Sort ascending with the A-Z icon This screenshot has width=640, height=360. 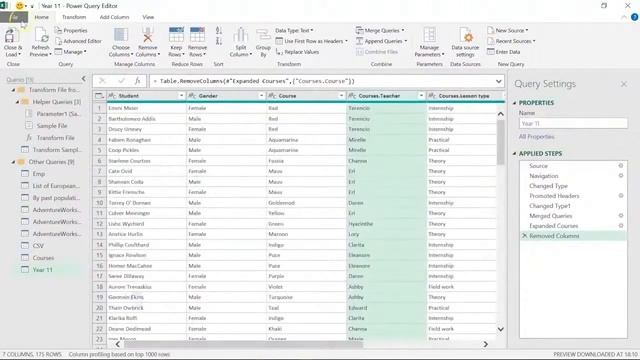219,31
